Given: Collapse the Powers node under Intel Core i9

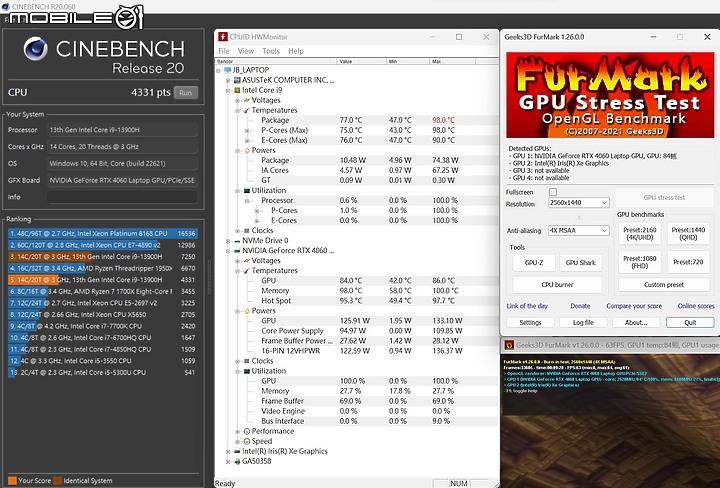Looking at the screenshot, I should coord(238,151).
